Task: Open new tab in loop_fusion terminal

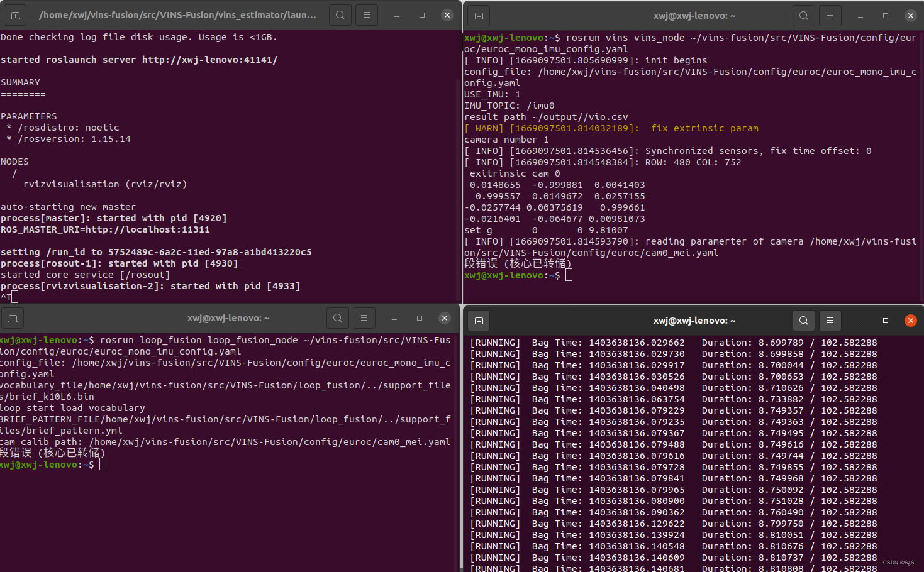Action: click(13, 318)
